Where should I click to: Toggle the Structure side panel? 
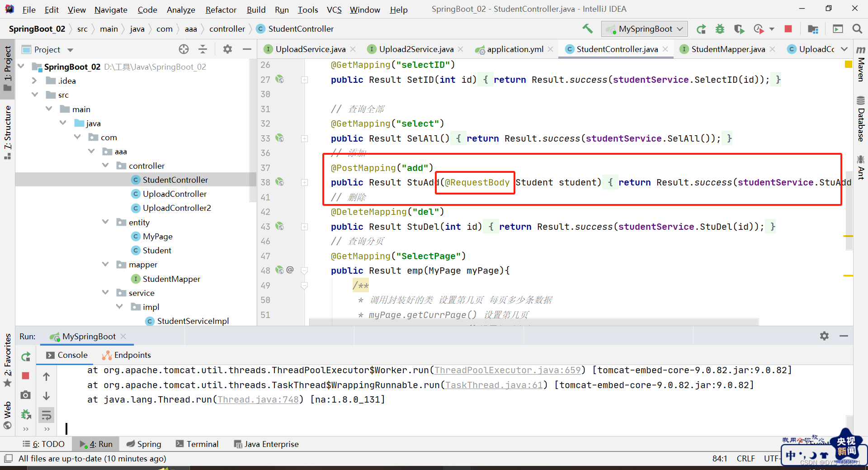pos(8,132)
